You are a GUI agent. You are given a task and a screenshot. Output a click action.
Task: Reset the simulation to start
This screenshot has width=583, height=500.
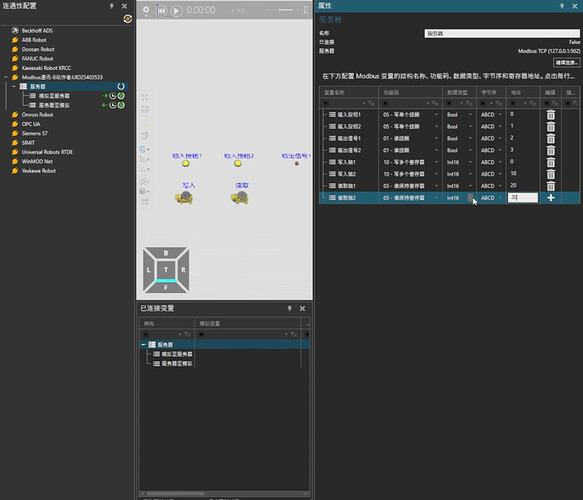[x=161, y=11]
